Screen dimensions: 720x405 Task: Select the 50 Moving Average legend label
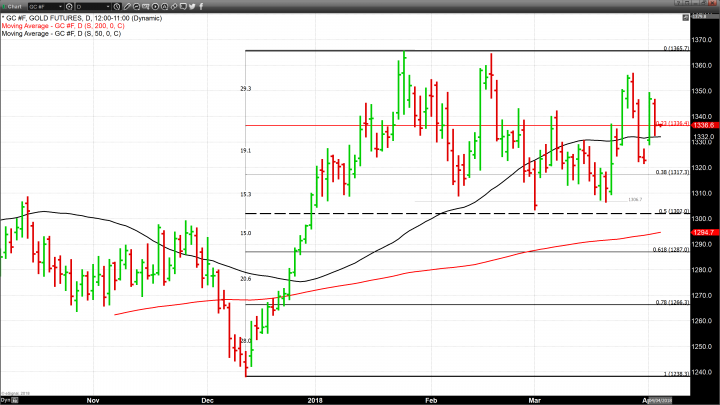61,34
